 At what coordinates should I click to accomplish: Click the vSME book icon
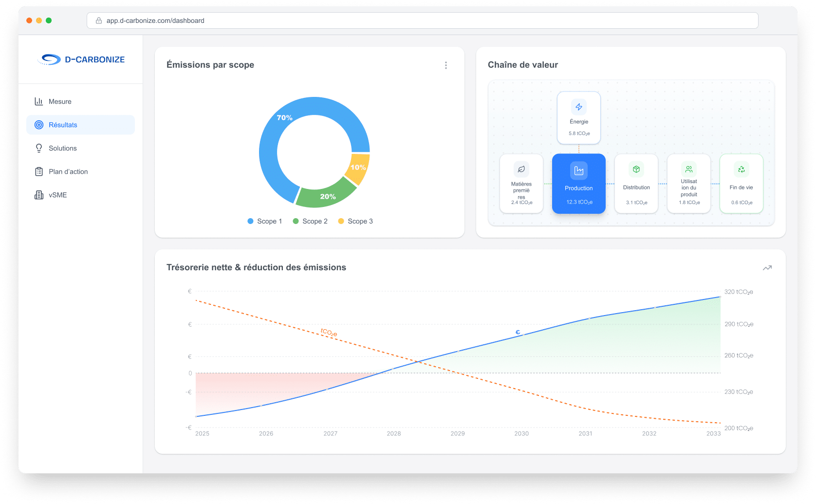pos(39,195)
